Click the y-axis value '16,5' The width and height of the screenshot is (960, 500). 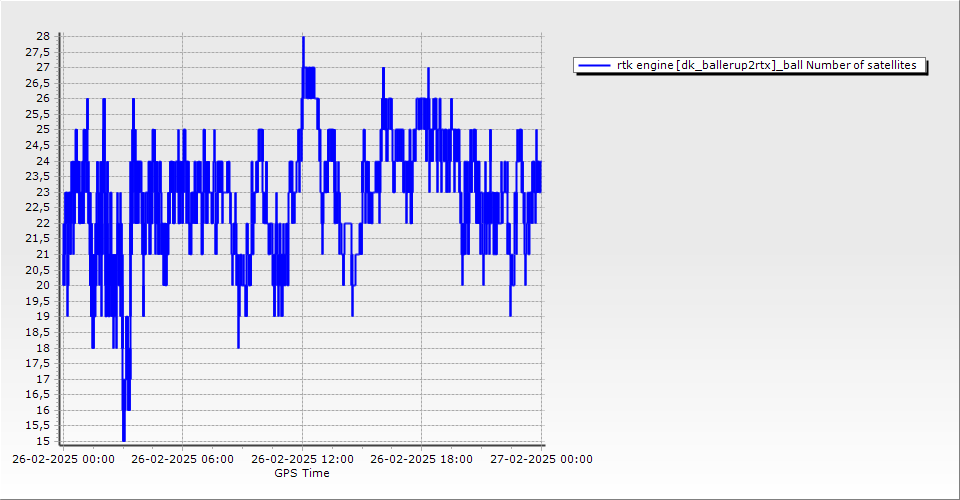37,395
